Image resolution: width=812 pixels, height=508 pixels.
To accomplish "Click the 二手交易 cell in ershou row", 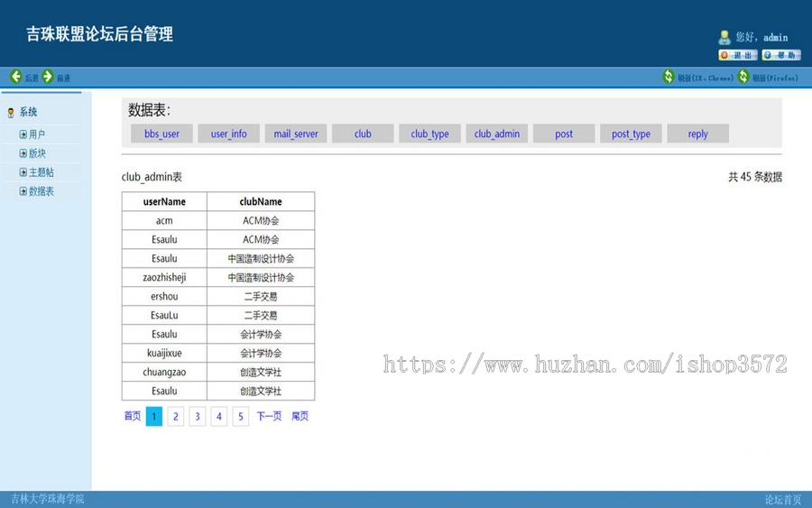I will coord(261,296).
